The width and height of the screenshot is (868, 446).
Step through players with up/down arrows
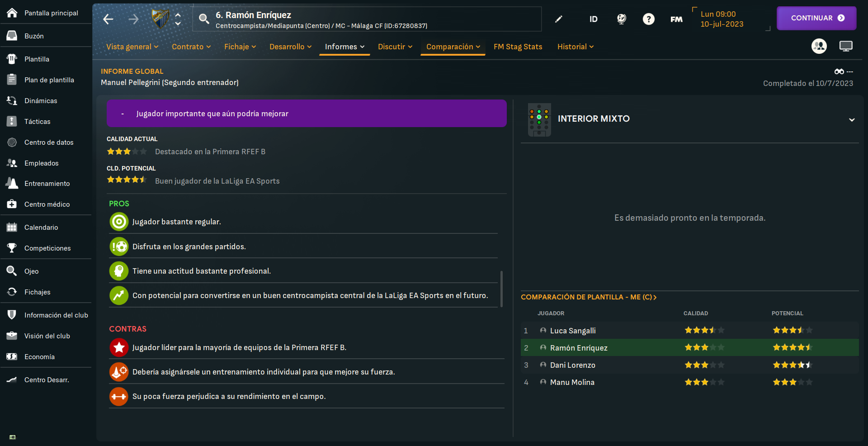(178, 19)
